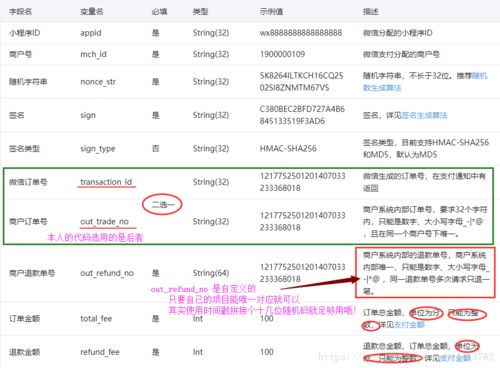Select the 签名类型 field name cell
The image size is (500, 368).
[24, 149]
